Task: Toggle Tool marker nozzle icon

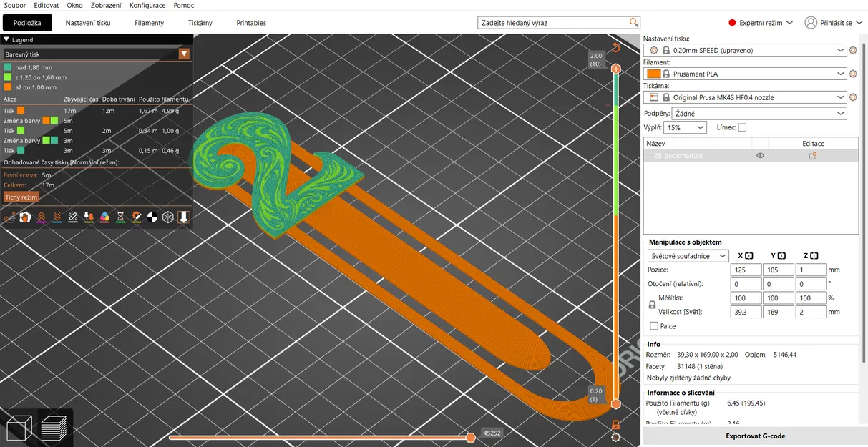Action: pyautogui.click(x=184, y=217)
